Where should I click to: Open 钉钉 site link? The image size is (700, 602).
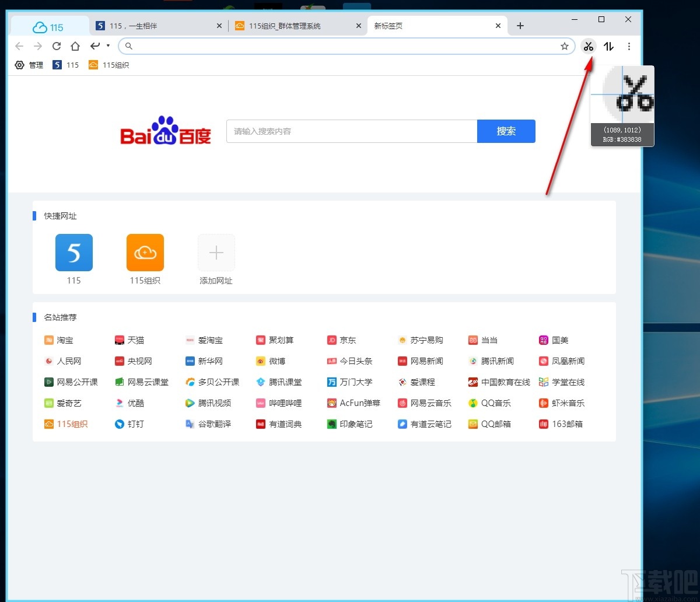129,424
